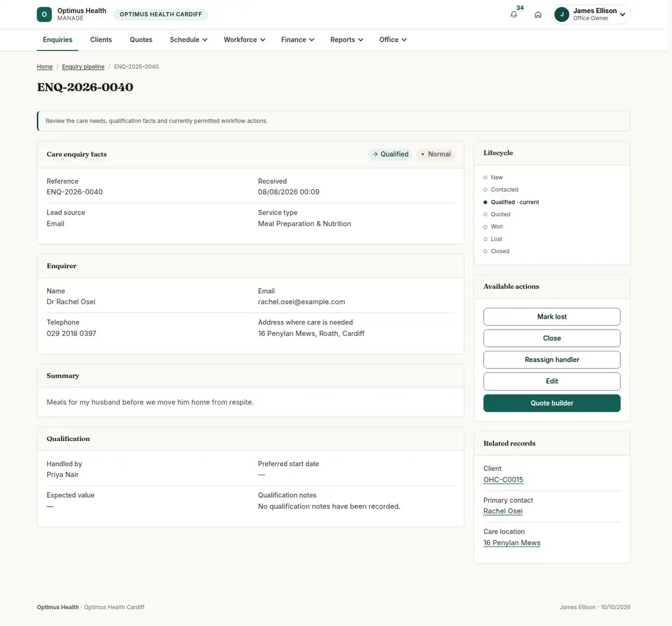This screenshot has height=626, width=672.
Task: Choose Reassign handler
Action: coord(552,360)
